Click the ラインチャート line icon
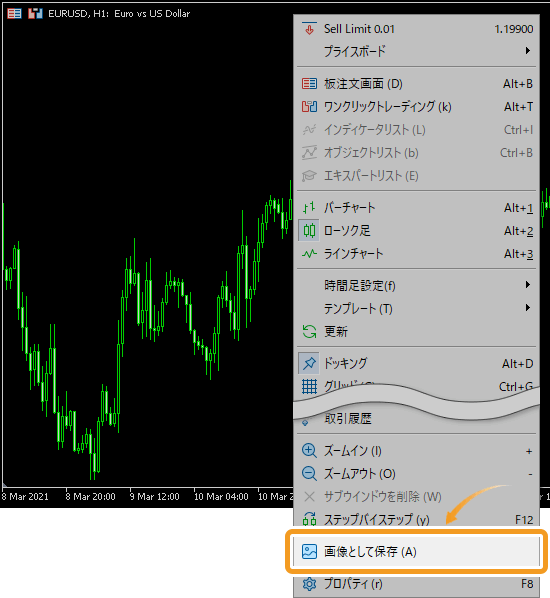The width and height of the screenshot is (550, 598). click(x=309, y=254)
